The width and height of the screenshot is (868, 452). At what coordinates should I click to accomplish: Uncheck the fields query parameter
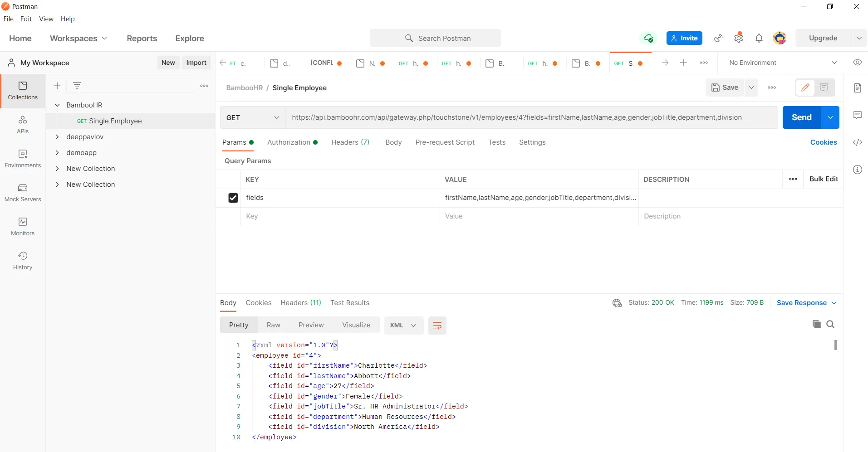pos(233,198)
